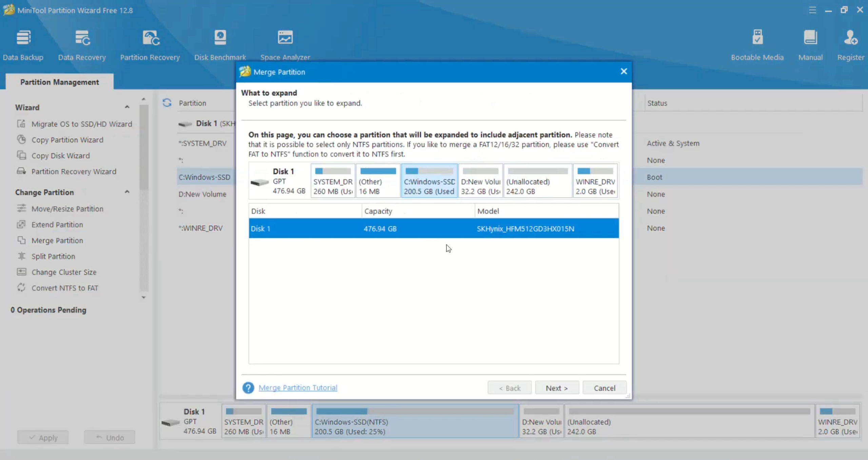Click the refresh icon beside Partition header

tap(167, 103)
